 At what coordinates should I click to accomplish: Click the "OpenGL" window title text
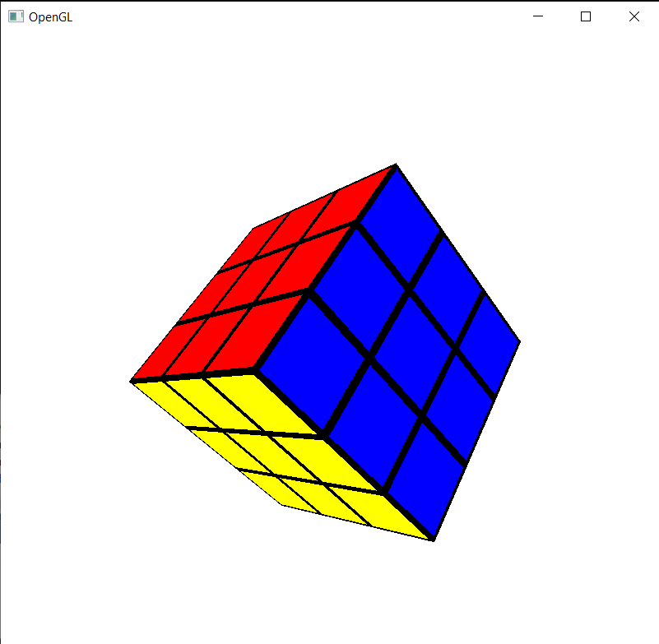coord(50,17)
